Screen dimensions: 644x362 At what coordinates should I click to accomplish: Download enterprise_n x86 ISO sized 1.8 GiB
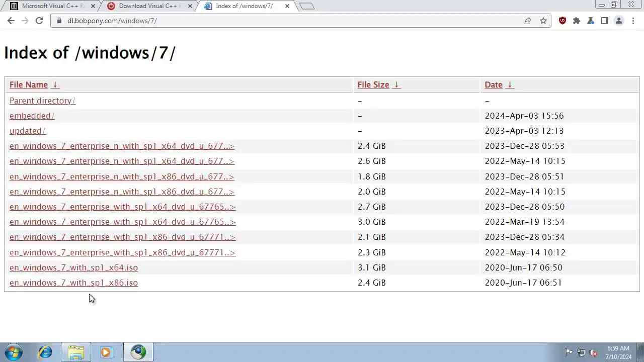pos(122,176)
